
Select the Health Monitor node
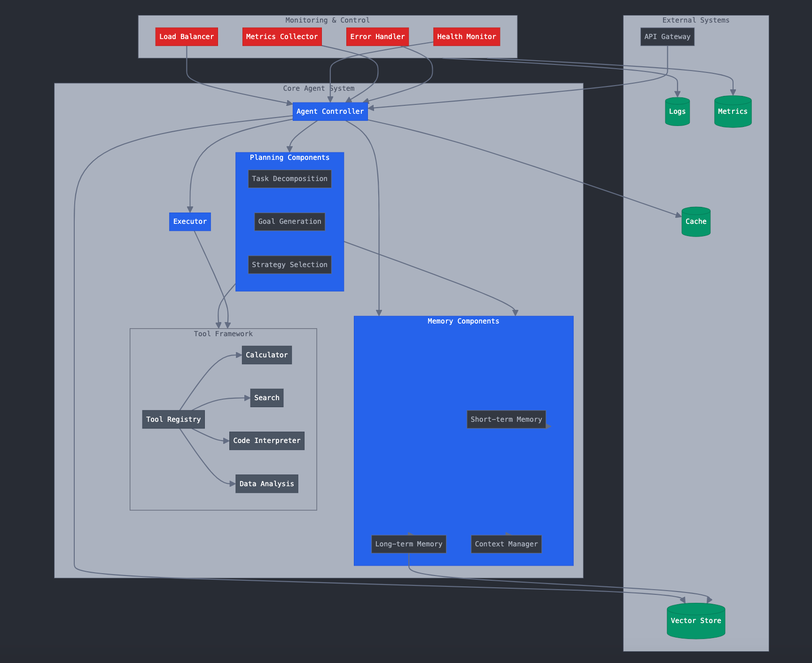[467, 37]
